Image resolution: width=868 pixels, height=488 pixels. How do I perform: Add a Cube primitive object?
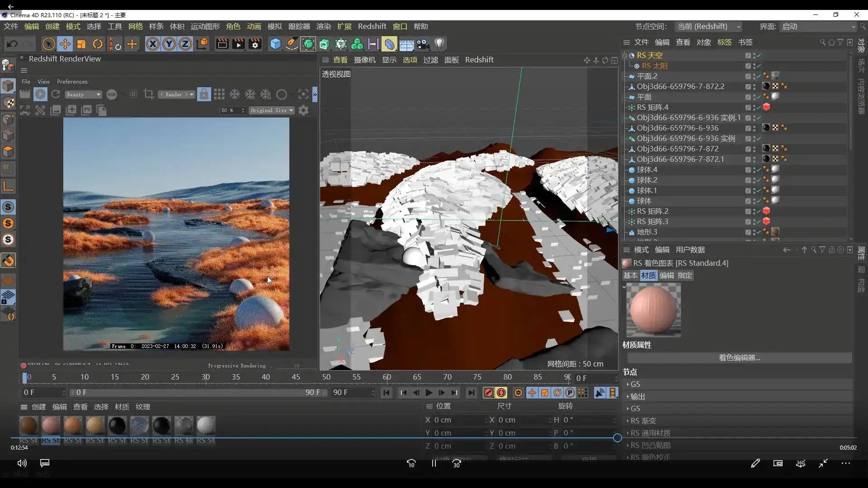click(275, 44)
